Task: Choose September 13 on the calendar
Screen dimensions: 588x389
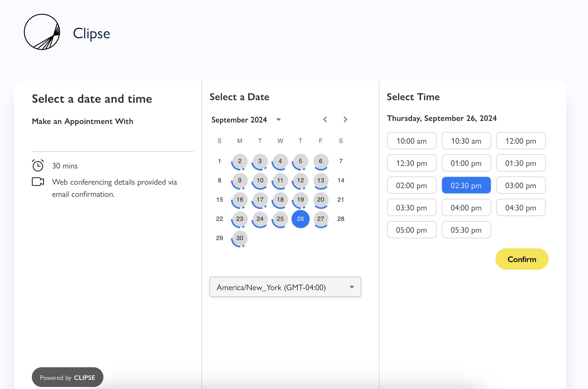Action: click(x=321, y=180)
